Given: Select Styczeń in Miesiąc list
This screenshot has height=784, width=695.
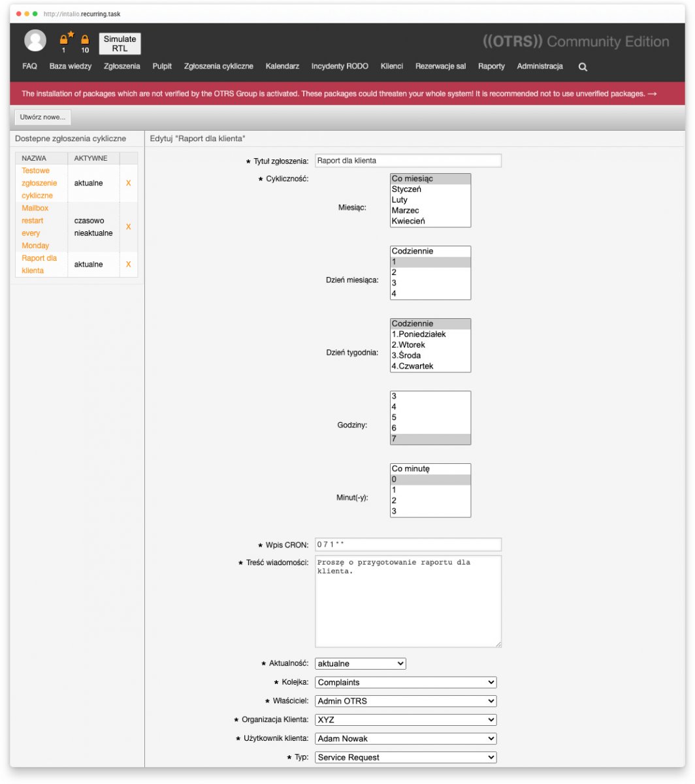Looking at the screenshot, I should 430,189.
